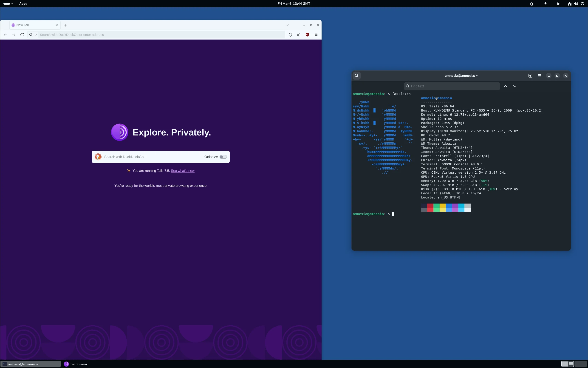Click the 'Kernel: Linux 6.12.73+deb13-amd64' line
This screenshot has width=588, height=368.
(455, 115)
